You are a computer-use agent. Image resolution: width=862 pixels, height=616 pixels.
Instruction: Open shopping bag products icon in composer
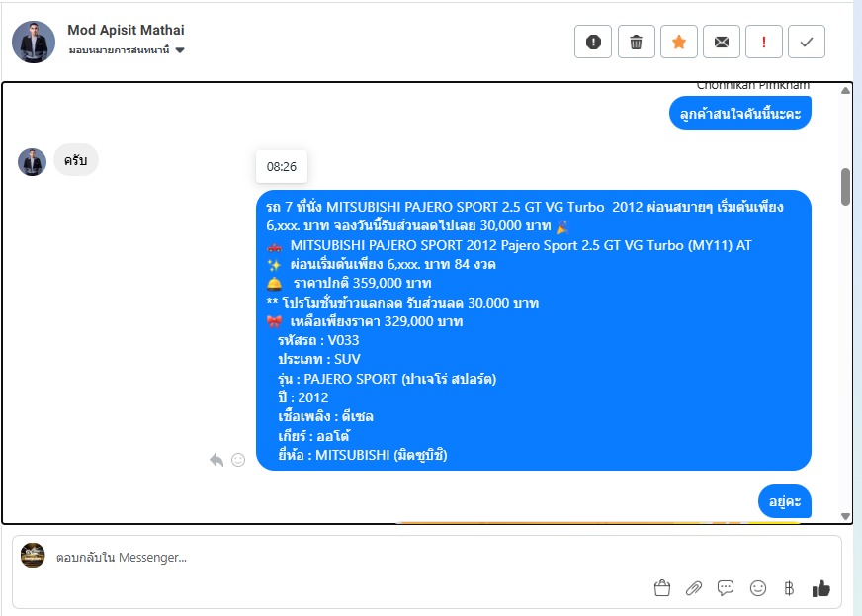[x=662, y=588]
